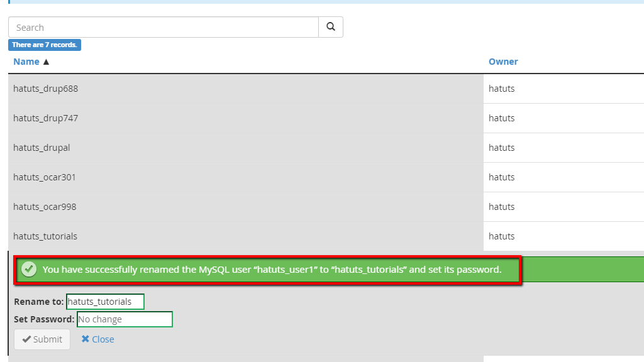Sort by the Name column header
Viewport: 644px width, 362px height.
26,62
